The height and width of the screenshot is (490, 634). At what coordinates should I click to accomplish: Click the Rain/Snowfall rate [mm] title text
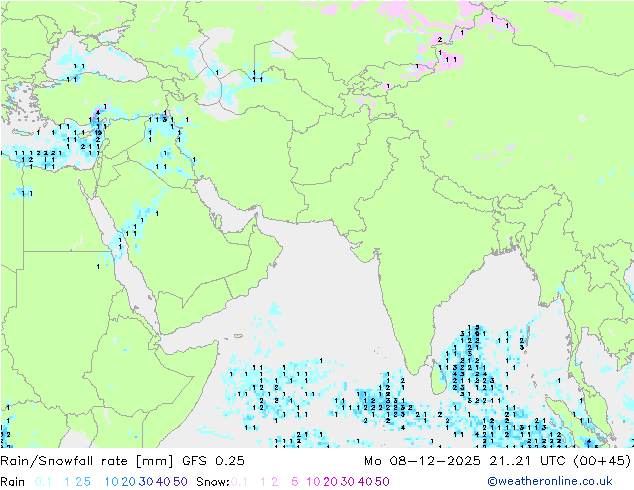[87, 460]
